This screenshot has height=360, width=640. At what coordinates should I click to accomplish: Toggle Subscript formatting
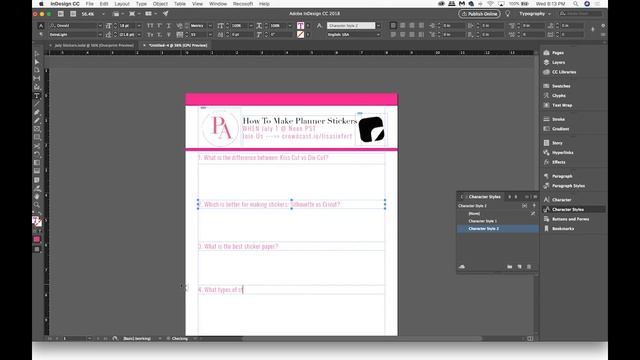coord(160,35)
